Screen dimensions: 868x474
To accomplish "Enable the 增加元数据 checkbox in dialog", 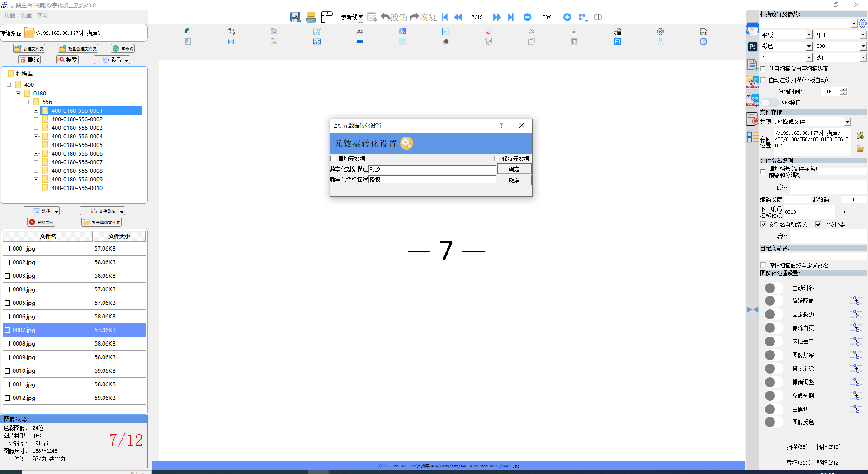I will point(333,159).
